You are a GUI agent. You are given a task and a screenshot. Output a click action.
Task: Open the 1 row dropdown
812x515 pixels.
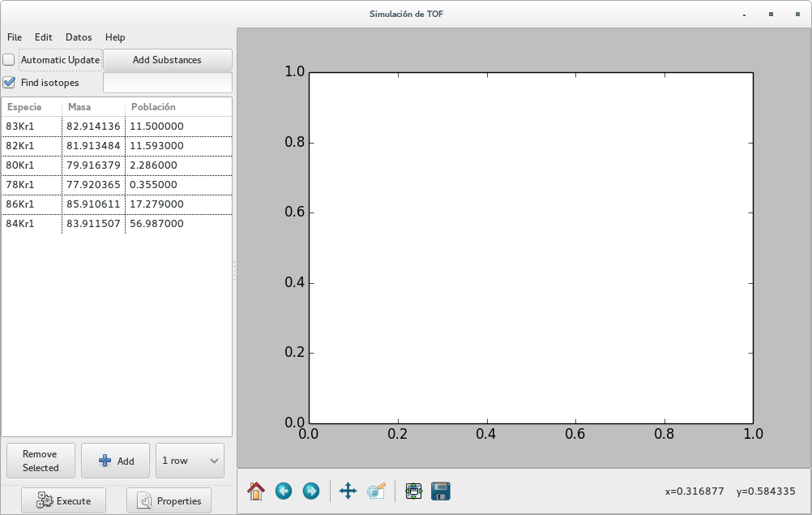190,461
